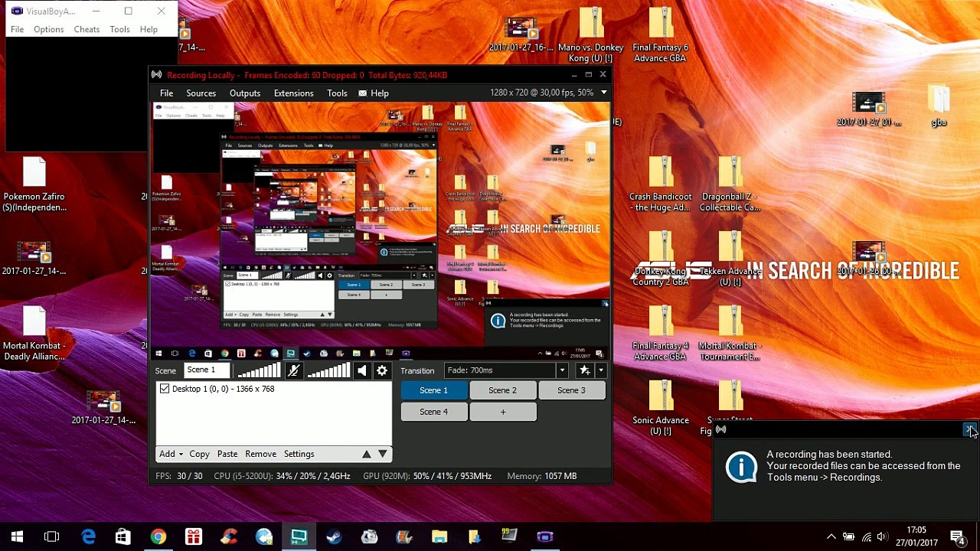
Task: Open the audio settings gear
Action: [382, 371]
